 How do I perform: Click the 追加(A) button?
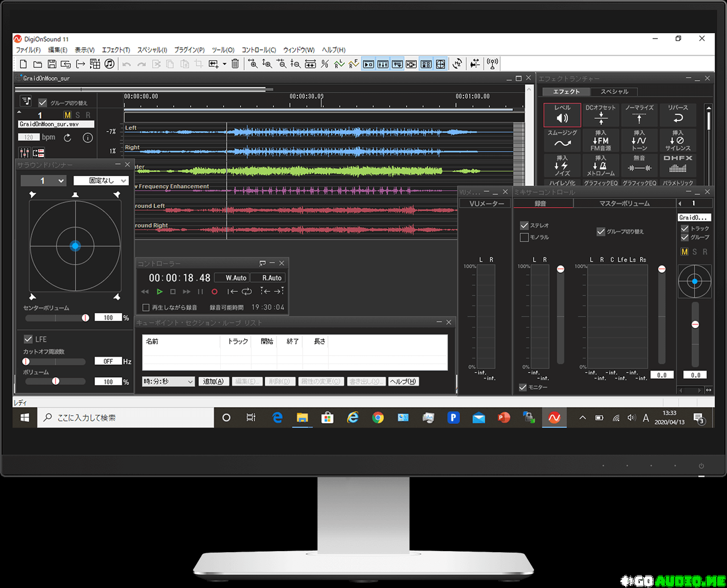tap(213, 381)
